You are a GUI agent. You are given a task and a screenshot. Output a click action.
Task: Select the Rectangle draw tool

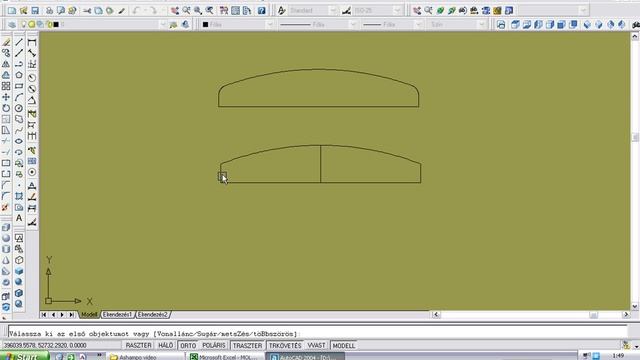coord(19,86)
